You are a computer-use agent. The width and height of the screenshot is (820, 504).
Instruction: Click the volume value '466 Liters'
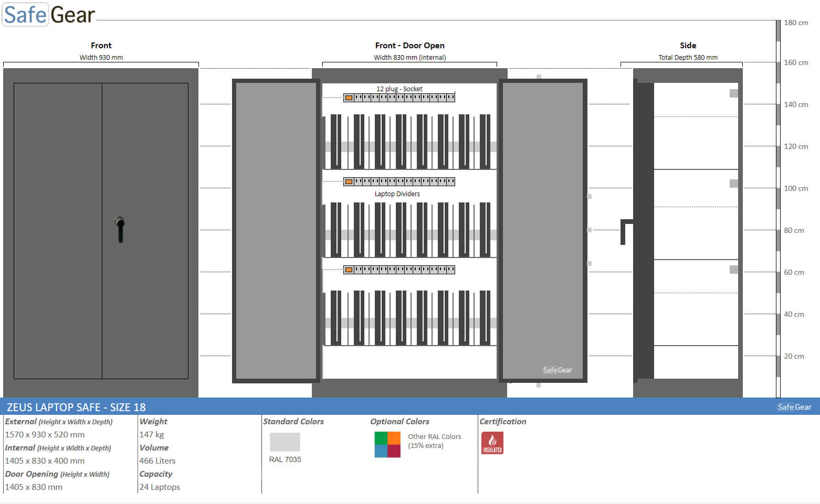[x=157, y=460]
